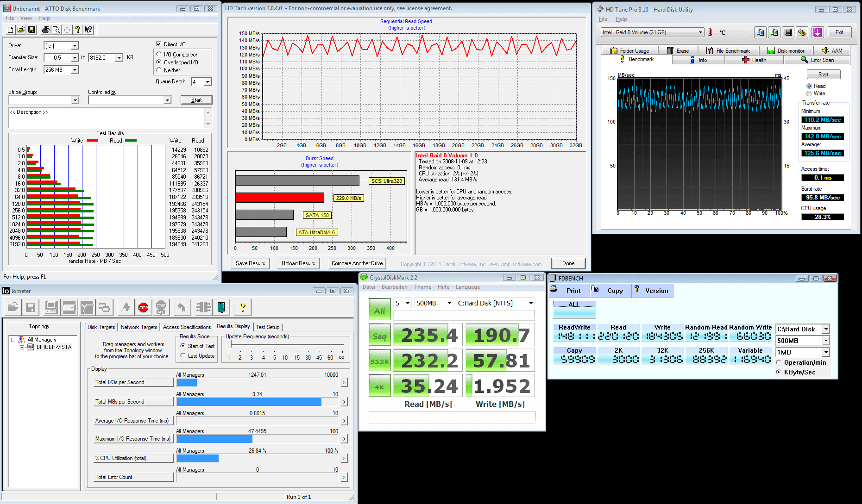This screenshot has height=504, width=862.
Task: Click Print icon in ATTO toolbar
Action: click(45, 30)
